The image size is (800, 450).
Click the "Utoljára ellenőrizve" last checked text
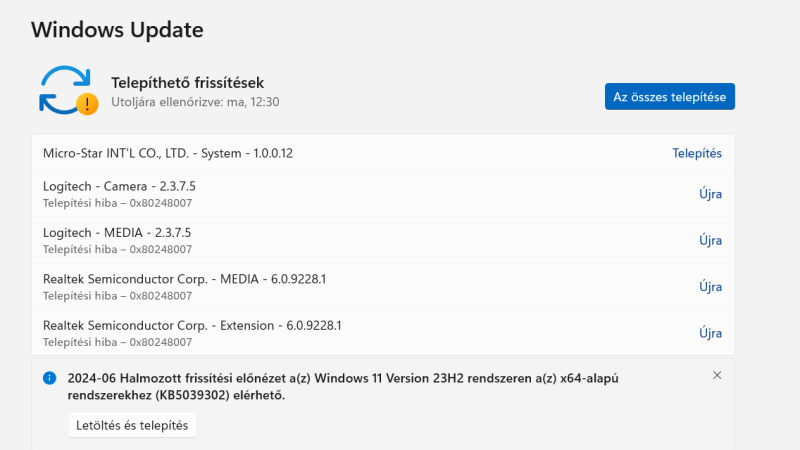[195, 101]
